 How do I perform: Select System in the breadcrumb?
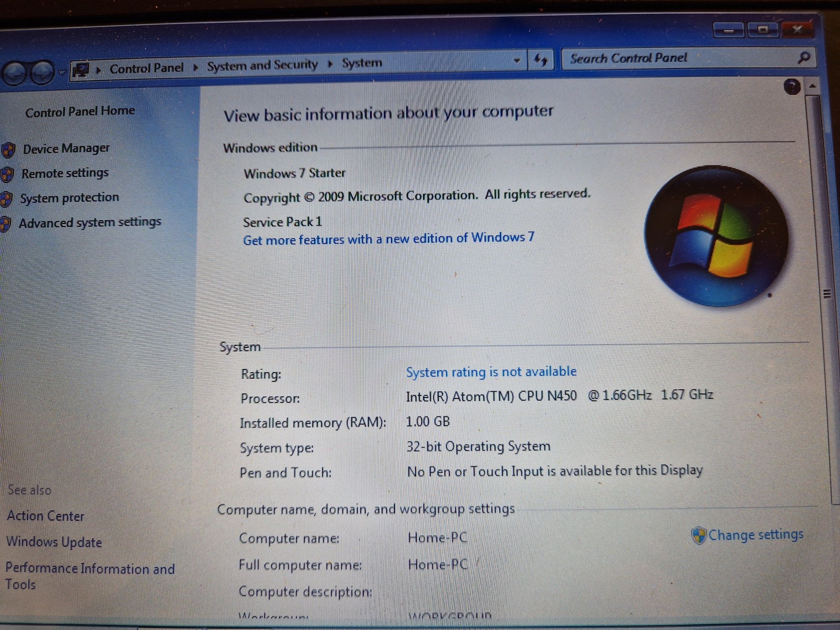362,63
